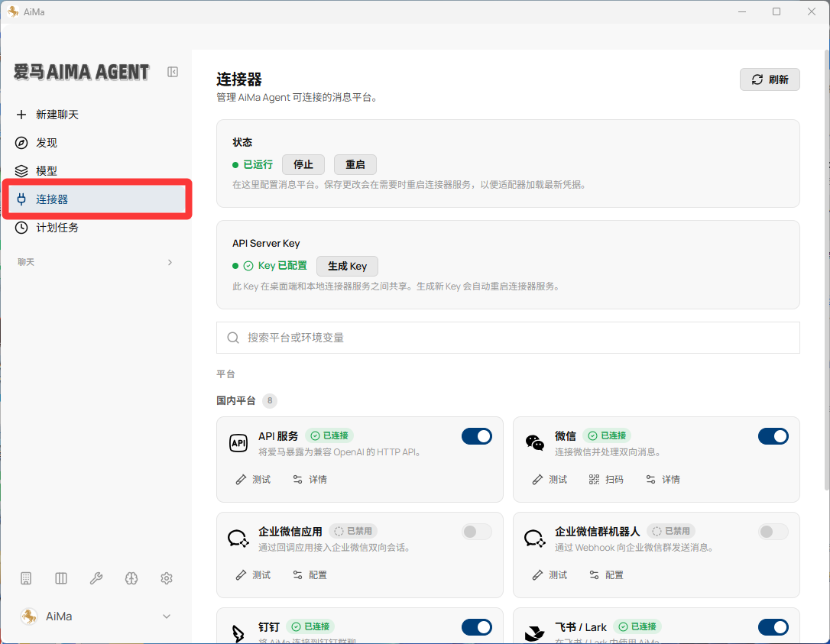The width and height of the screenshot is (830, 644).
Task: Click the 爱马 AIMA AGENT logo text
Action: [x=82, y=72]
